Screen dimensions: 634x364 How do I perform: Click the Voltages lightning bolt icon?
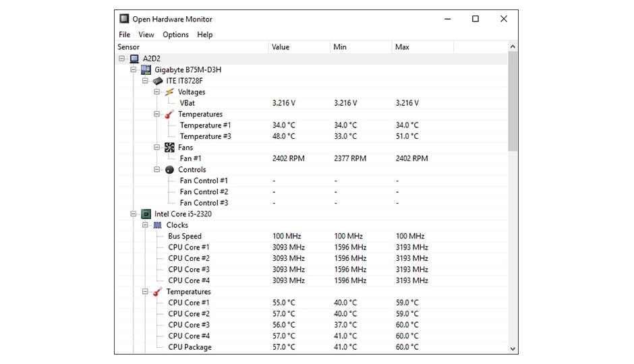(169, 92)
